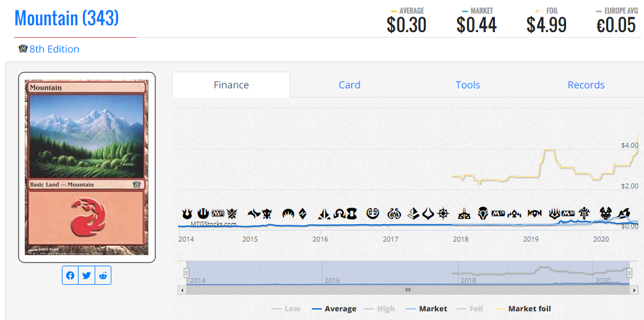Open the 8th Edition set link
The height and width of the screenshot is (320, 644).
tap(54, 49)
